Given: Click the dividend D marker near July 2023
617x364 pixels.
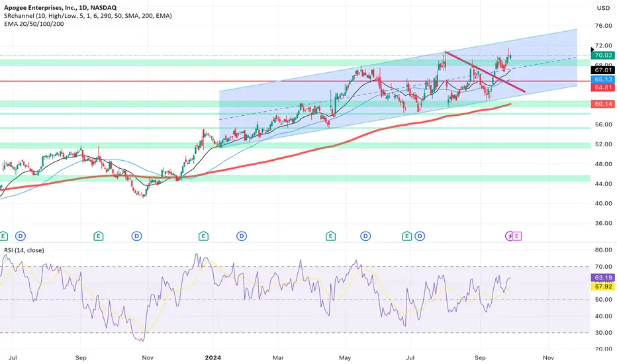Looking at the screenshot, I should click(21, 236).
